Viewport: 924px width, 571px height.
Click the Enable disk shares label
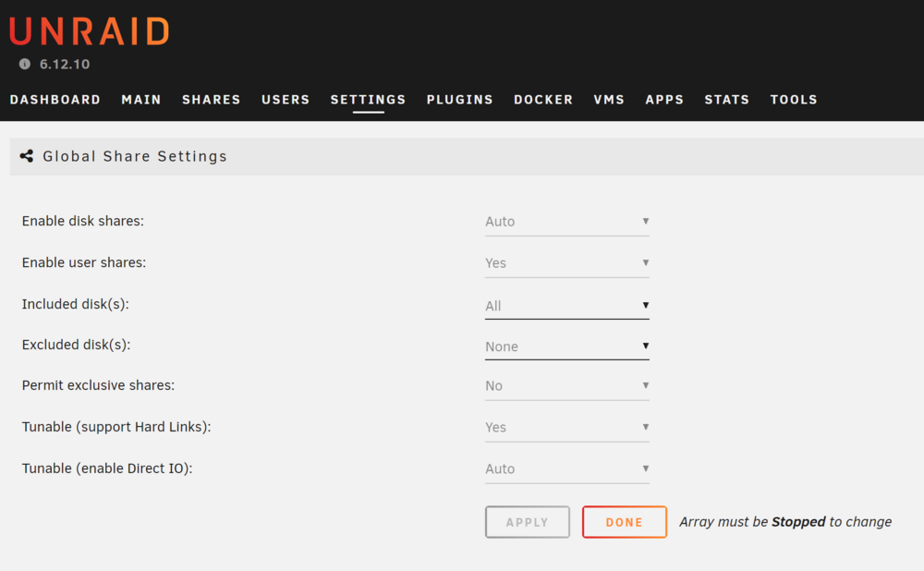pyautogui.click(x=83, y=221)
